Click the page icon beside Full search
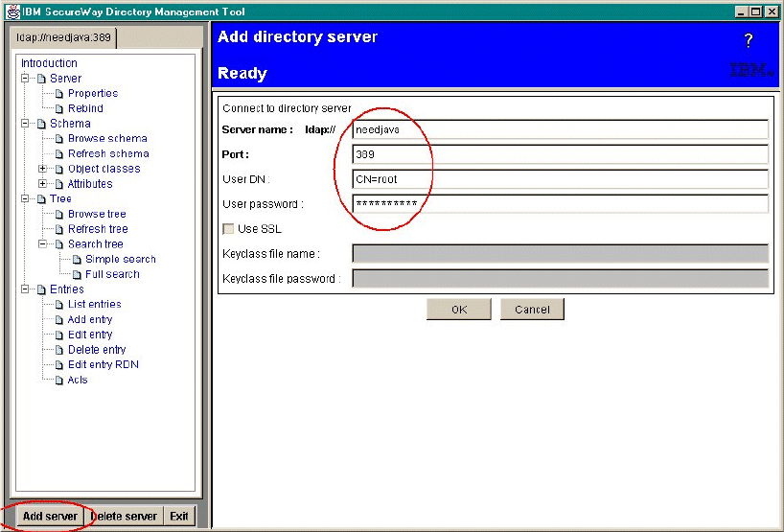The image size is (784, 532). 77,274
